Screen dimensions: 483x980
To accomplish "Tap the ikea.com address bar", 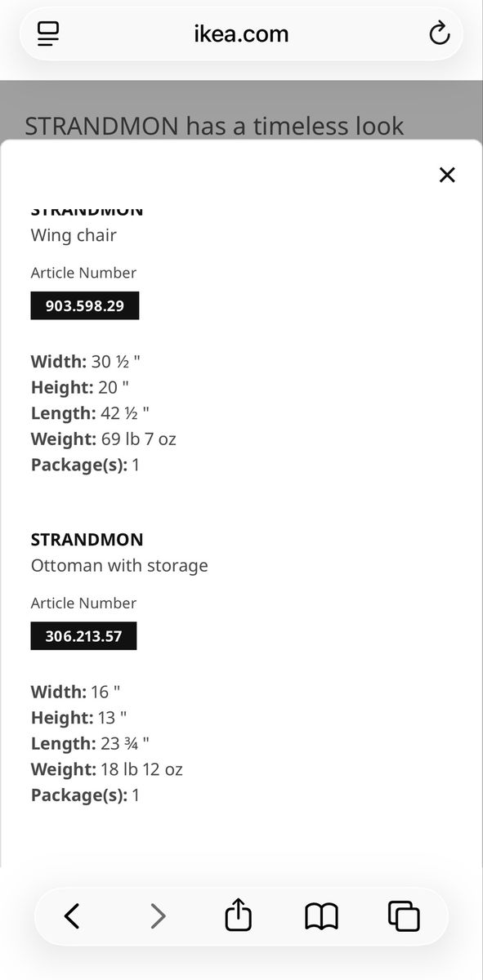I will pos(241,33).
